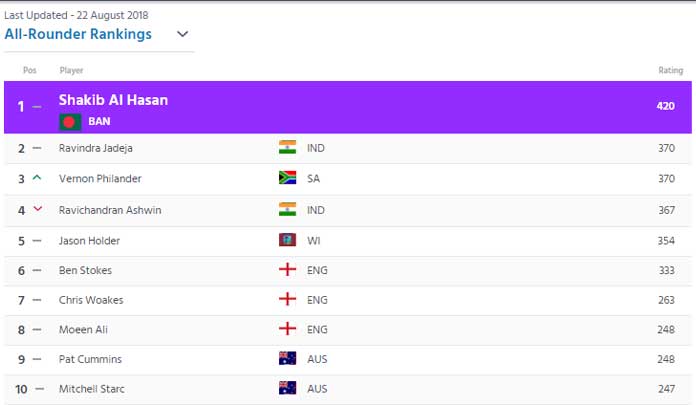The height and width of the screenshot is (405, 696).
Task: Click Australia flag beside Mitchell Starc
Action: point(287,388)
